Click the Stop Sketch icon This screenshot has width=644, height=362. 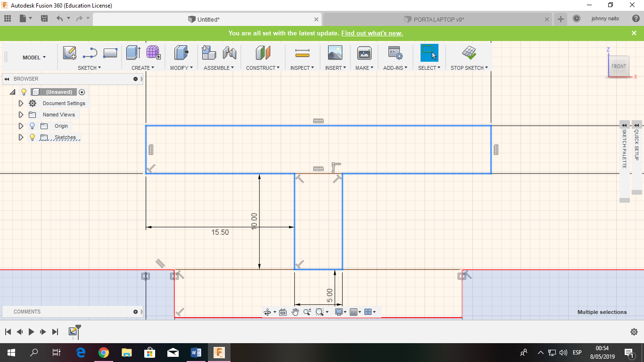pyautogui.click(x=469, y=53)
